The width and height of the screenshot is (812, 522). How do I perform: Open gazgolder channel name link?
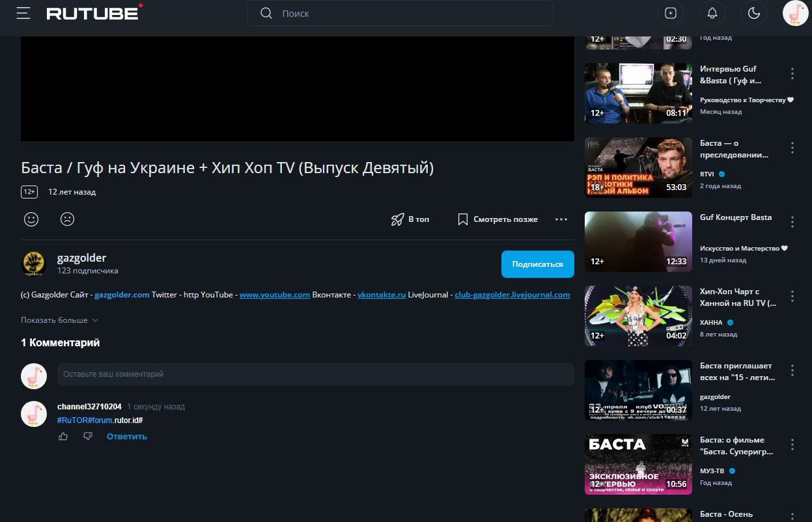pos(81,258)
